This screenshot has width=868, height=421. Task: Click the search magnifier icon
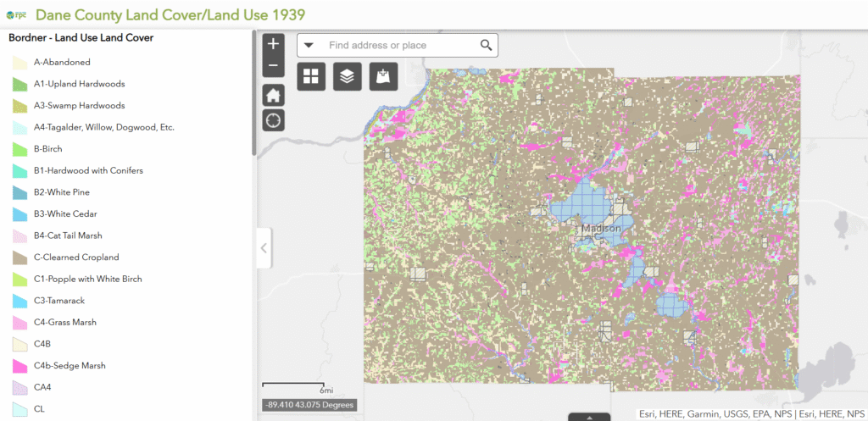(486, 45)
